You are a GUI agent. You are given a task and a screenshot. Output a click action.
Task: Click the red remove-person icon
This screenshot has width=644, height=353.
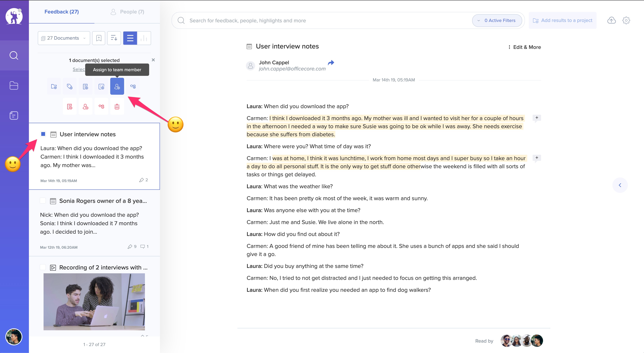click(86, 107)
